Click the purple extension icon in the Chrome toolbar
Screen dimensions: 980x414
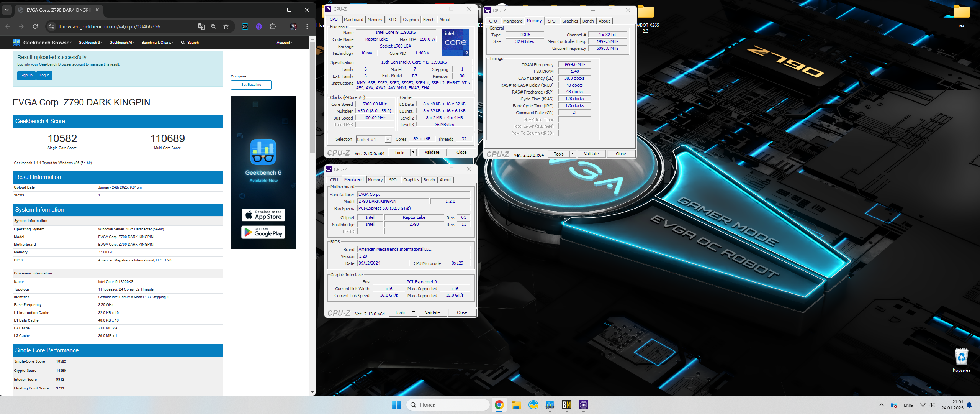[x=259, y=26]
